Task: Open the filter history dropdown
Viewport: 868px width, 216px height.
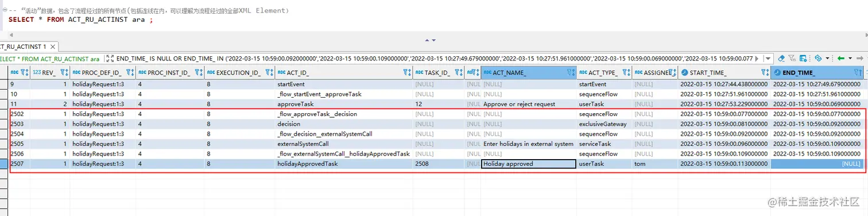Action: (x=768, y=59)
